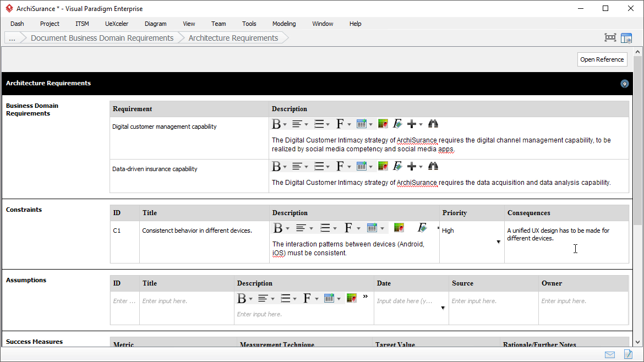Click the insert table icon in Assumptions description
Viewport: 644px width, 362px height.
pos(329,298)
